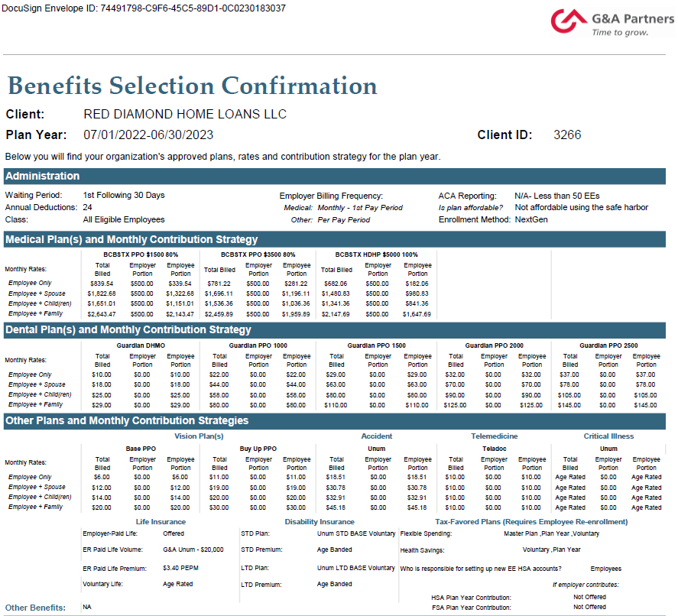Click total billed $2,643.47
Image resolution: width=678 pixels, height=616 pixels.
[x=102, y=314]
